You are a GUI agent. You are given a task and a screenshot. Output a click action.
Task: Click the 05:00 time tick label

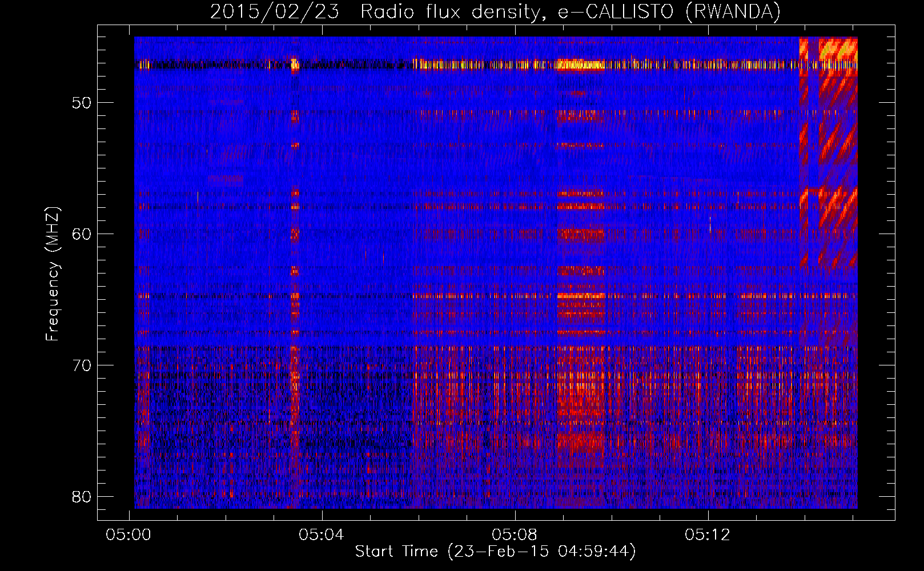[128, 535]
